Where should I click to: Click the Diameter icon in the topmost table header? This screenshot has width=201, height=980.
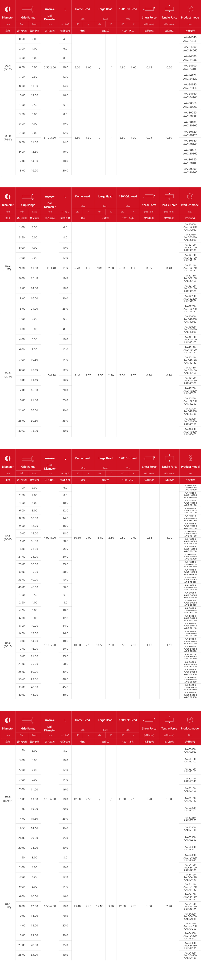[x=8, y=9]
